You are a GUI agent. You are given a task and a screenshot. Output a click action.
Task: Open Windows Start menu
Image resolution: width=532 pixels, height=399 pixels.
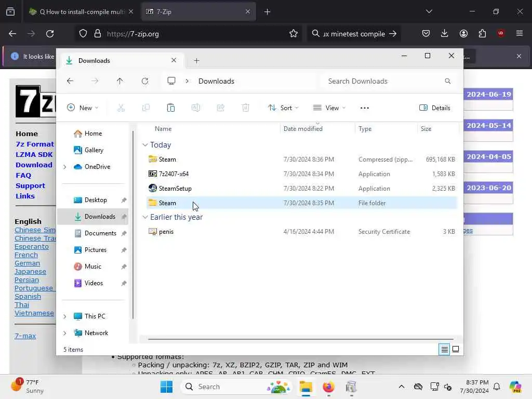pyautogui.click(x=166, y=387)
